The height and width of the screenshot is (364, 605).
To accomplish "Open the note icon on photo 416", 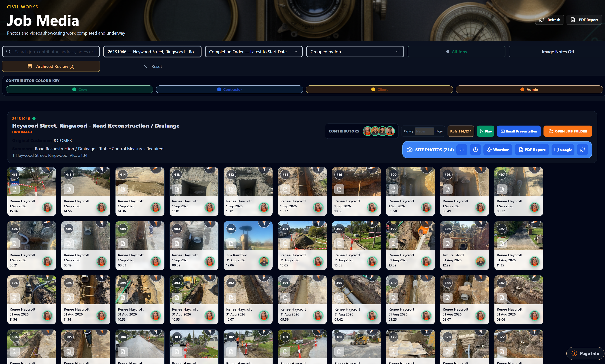I will [x=14, y=189].
